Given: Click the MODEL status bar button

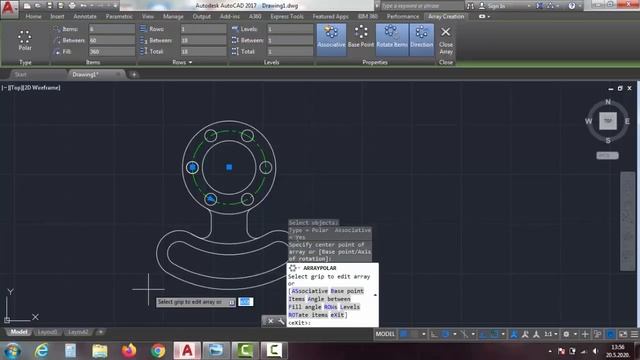Looking at the screenshot, I should 385,334.
